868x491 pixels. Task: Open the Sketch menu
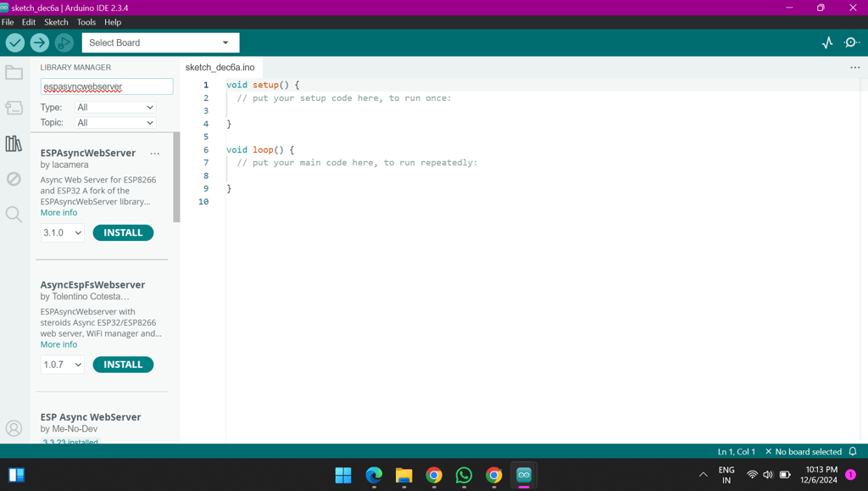click(x=56, y=22)
